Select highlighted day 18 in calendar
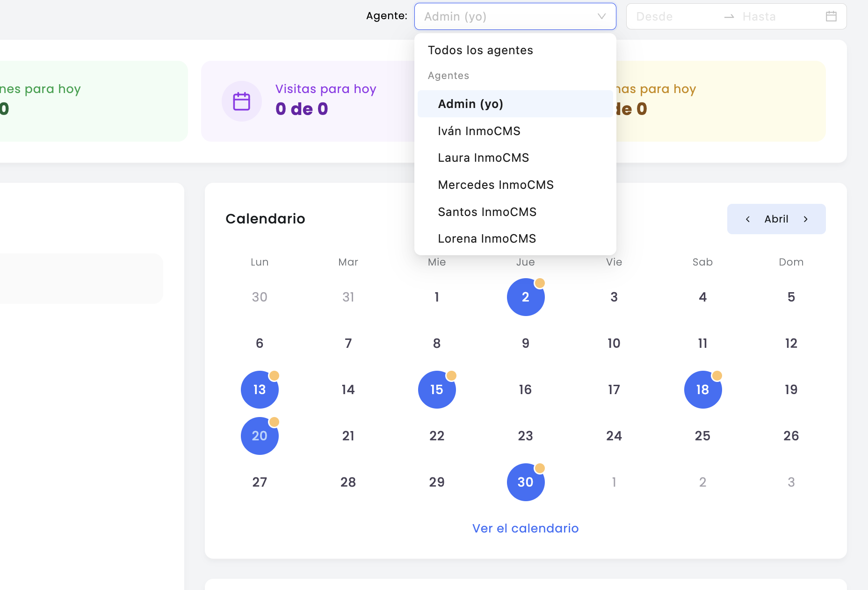 point(703,389)
